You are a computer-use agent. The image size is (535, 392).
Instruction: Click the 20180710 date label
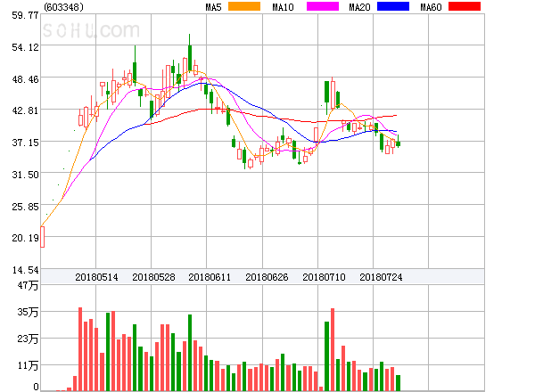[324, 277]
